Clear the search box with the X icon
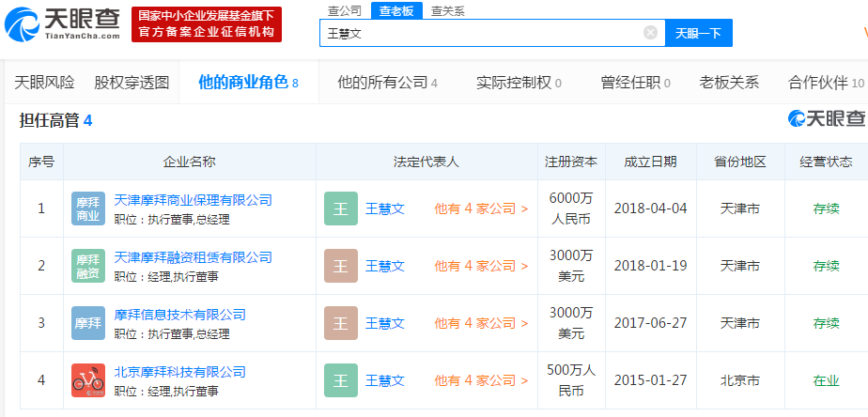Screen dimensions: 868x417 tap(650, 33)
